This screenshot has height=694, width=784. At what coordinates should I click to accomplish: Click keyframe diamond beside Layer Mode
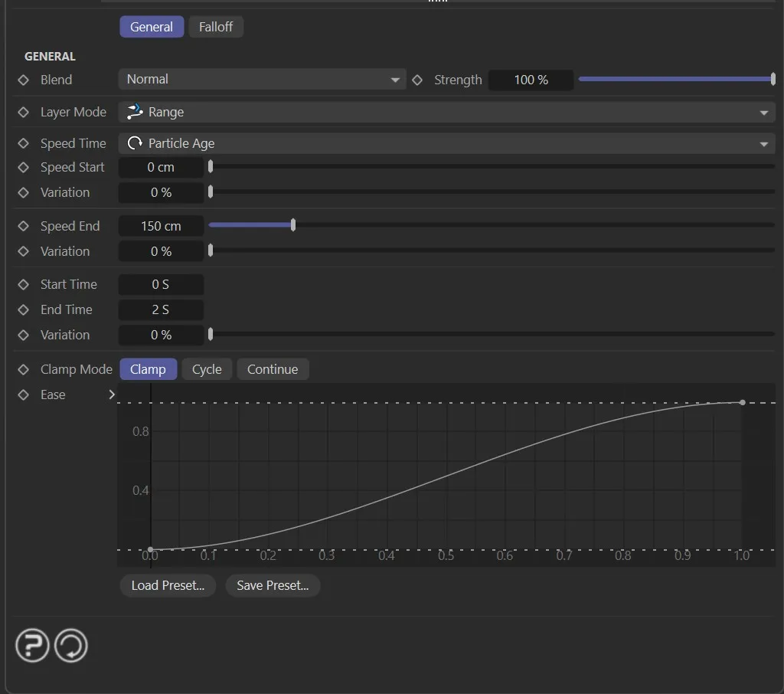coord(24,112)
